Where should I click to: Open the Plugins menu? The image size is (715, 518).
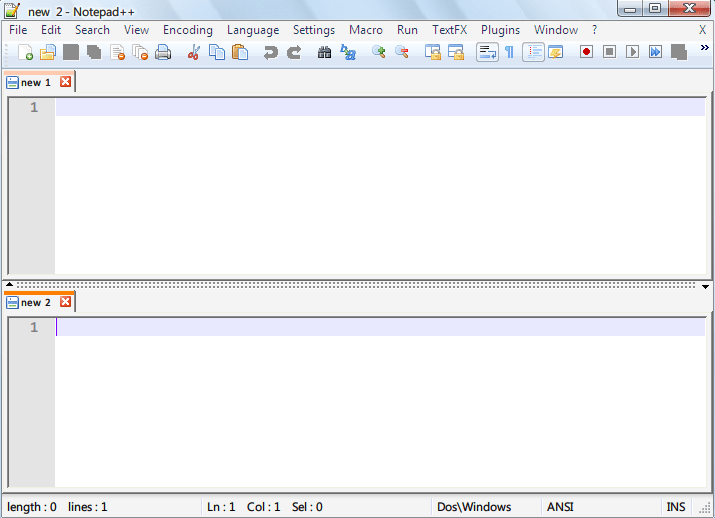coord(500,30)
